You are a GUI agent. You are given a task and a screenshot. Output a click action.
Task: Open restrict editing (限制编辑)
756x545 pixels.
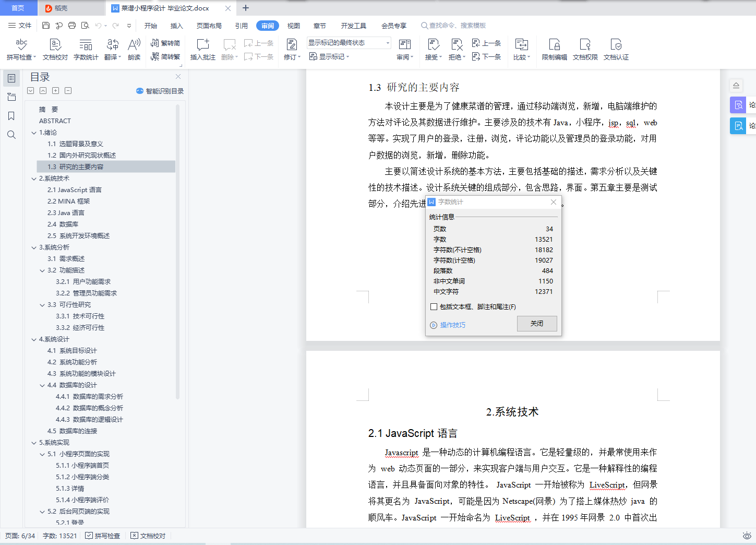[x=555, y=50]
